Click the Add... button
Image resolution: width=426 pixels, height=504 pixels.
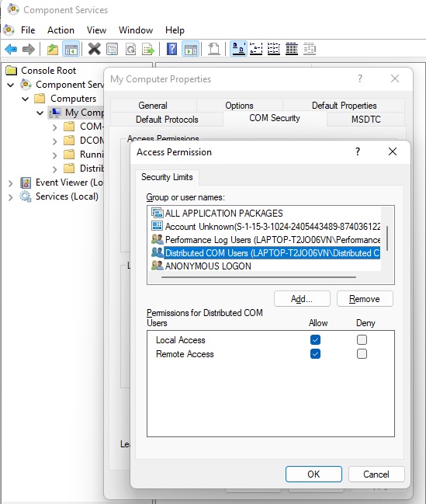pos(302,299)
